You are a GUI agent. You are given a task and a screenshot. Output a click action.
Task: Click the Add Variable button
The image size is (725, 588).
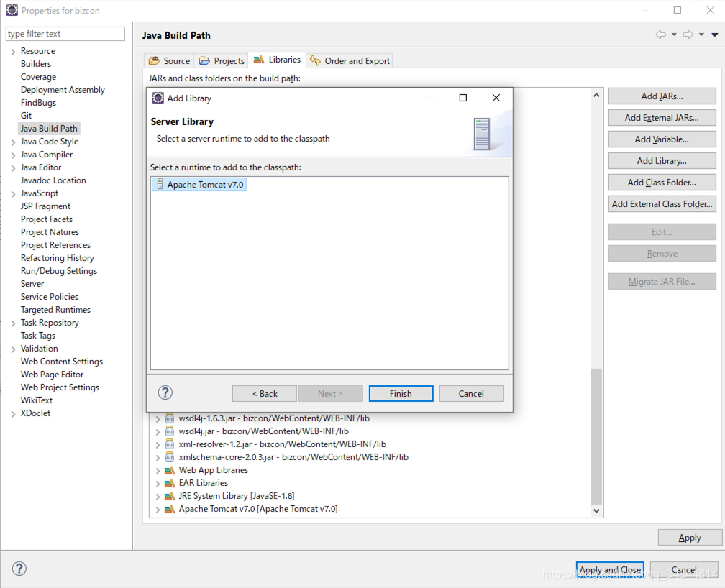662,139
